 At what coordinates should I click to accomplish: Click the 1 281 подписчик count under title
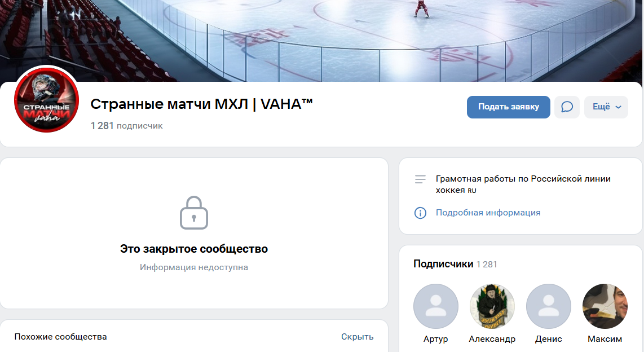(126, 126)
